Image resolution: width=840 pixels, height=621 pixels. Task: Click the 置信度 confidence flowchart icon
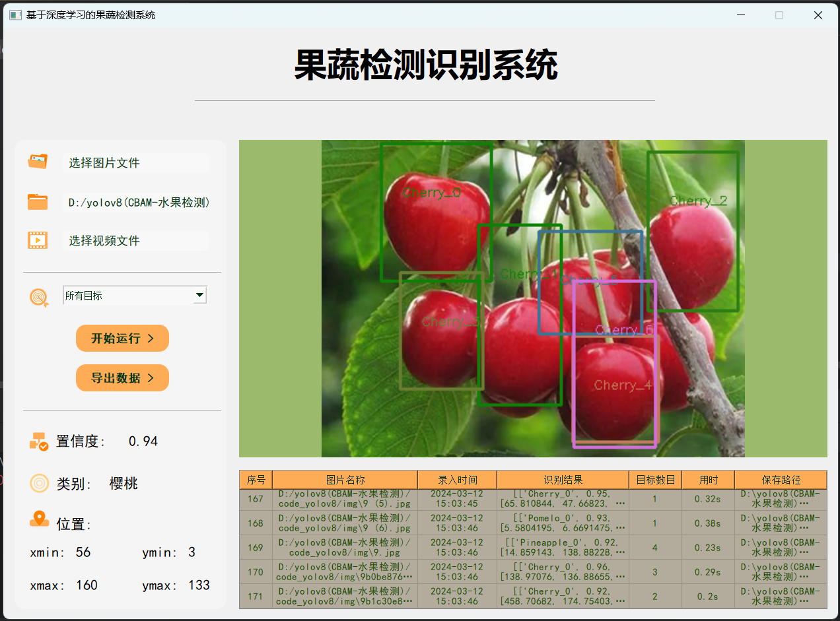[38, 441]
